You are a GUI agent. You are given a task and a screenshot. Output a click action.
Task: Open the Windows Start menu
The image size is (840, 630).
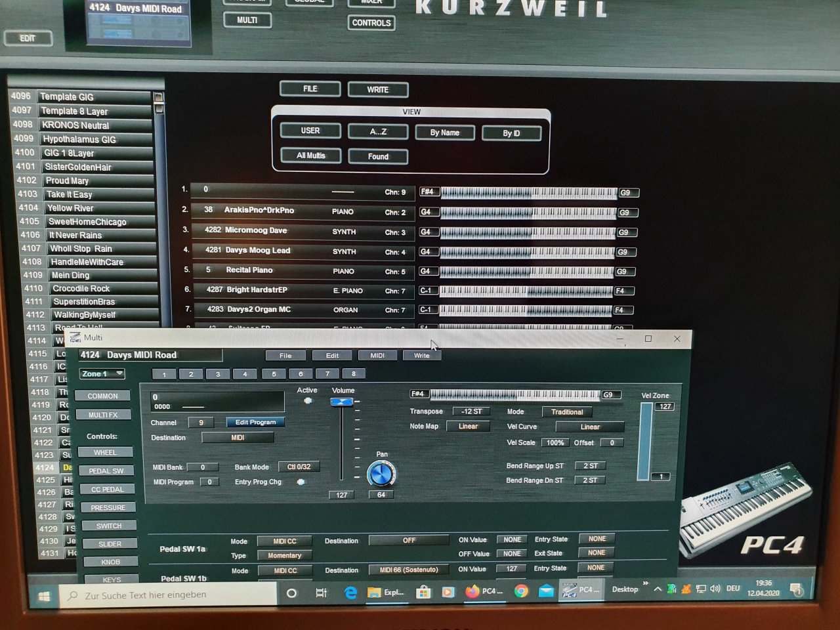(x=44, y=596)
